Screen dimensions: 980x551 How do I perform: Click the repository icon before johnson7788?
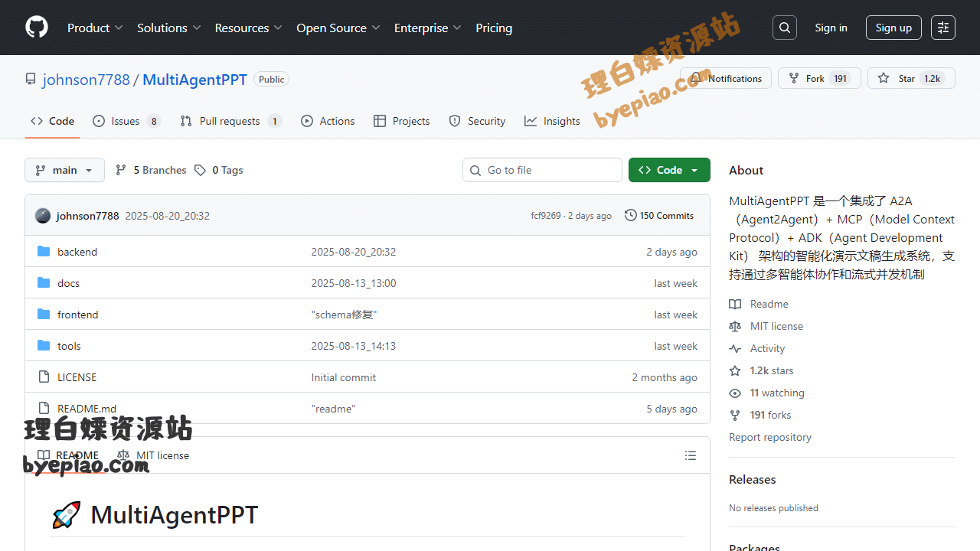click(31, 79)
